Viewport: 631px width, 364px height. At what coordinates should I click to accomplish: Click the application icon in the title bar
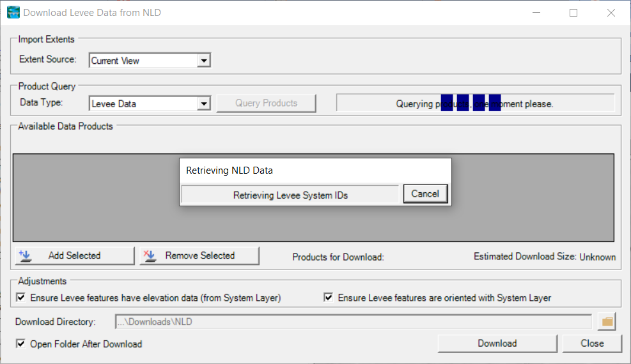[13, 13]
